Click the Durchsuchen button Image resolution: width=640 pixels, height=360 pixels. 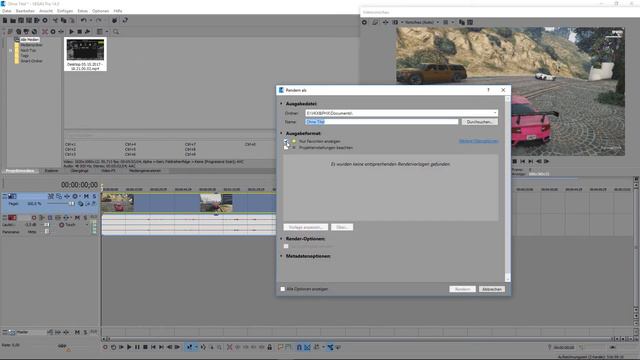480,122
